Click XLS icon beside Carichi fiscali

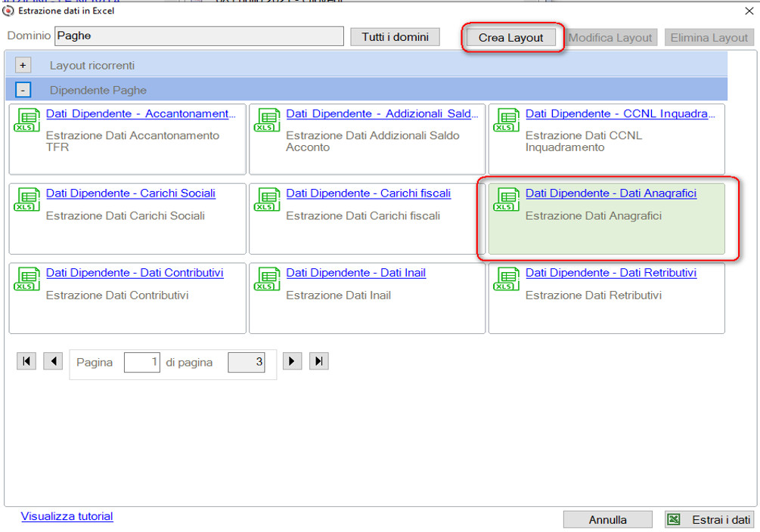(267, 199)
